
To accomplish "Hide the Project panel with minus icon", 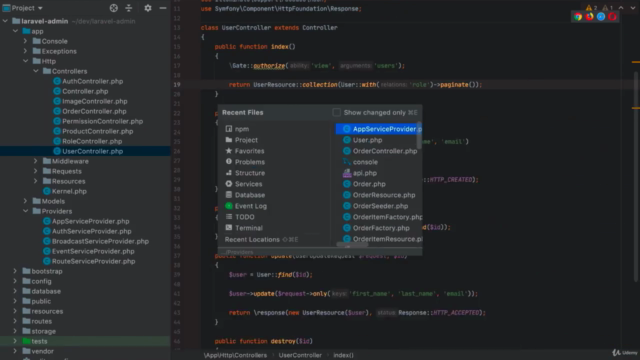I will pos(162,8).
